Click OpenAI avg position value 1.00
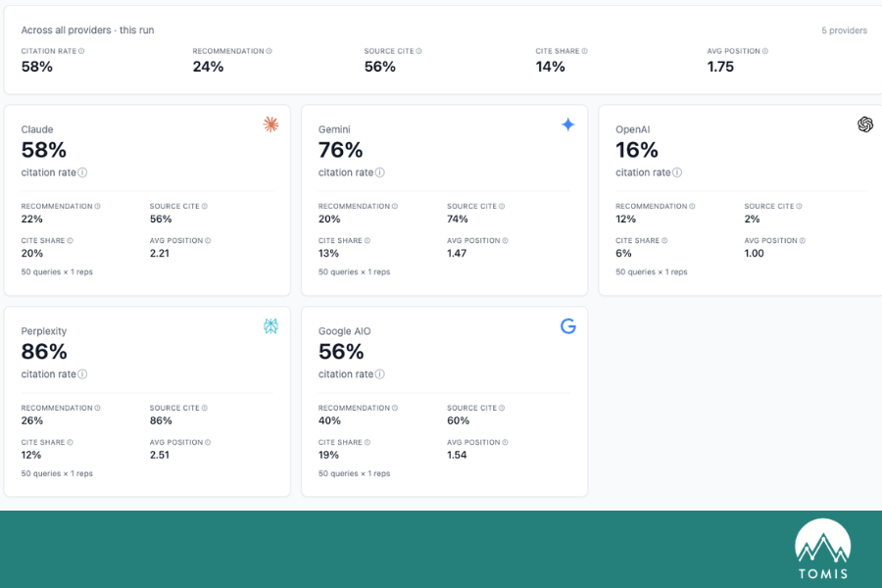Viewport: 882px width, 588px height. (755, 253)
